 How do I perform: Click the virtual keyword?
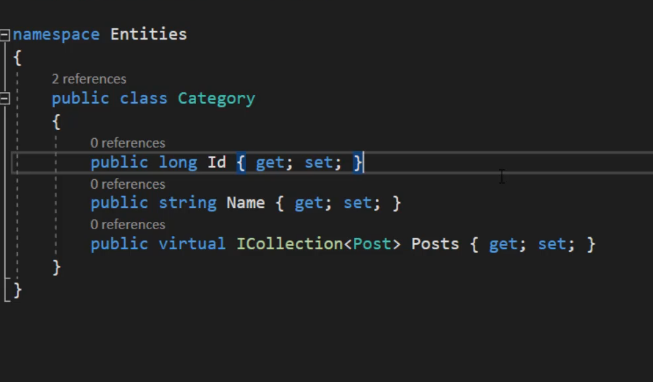(x=192, y=244)
